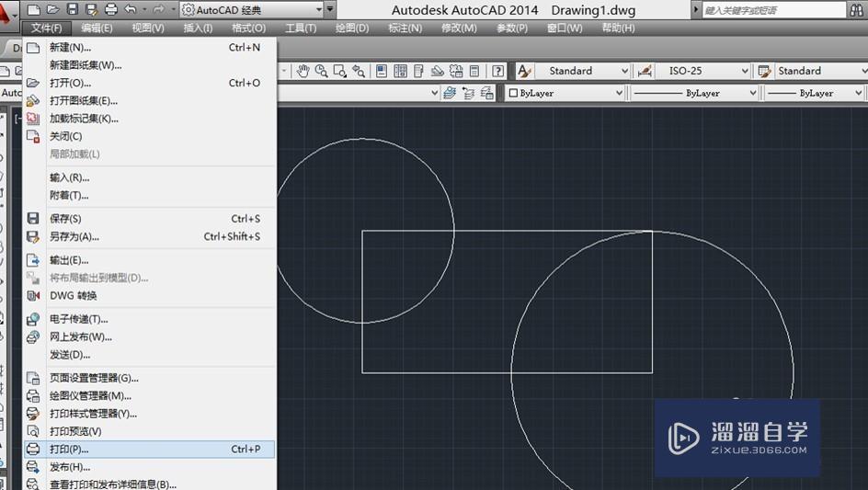868x490 pixels.
Task: Open the layer list dropdown arrow
Action: (x=435, y=93)
